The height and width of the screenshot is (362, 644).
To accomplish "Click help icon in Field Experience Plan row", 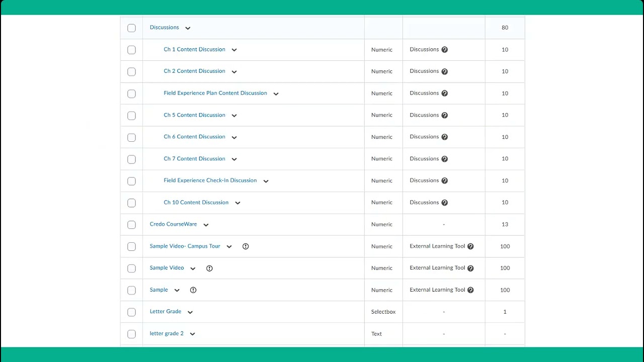I will point(444,94).
